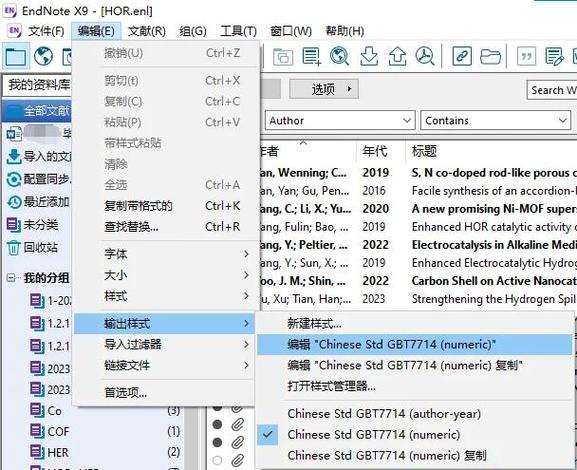Click the local library mode folder icon

click(15, 56)
